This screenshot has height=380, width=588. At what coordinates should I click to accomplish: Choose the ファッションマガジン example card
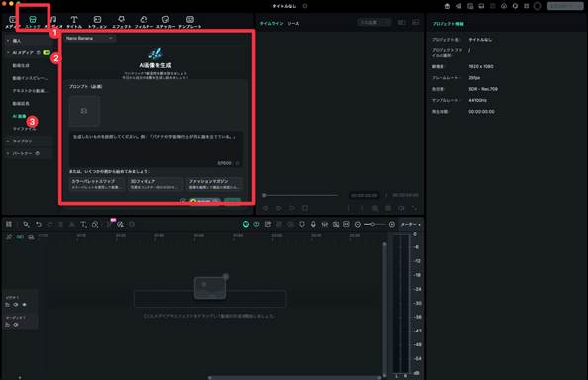tap(214, 184)
